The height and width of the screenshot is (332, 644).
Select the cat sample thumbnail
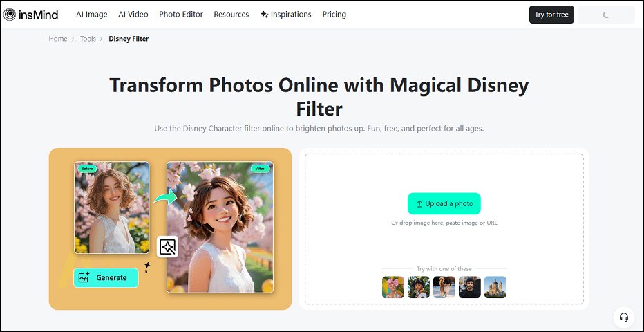(x=444, y=287)
